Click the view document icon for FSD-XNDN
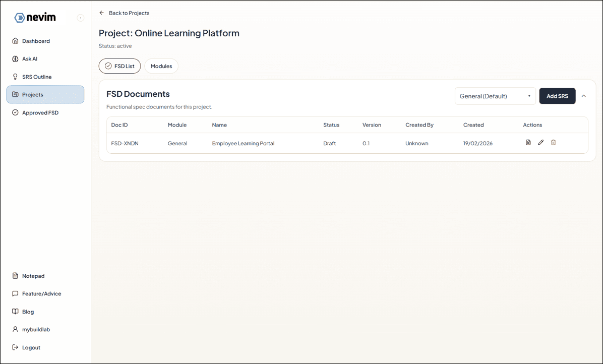This screenshot has height=364, width=603. pyautogui.click(x=528, y=143)
